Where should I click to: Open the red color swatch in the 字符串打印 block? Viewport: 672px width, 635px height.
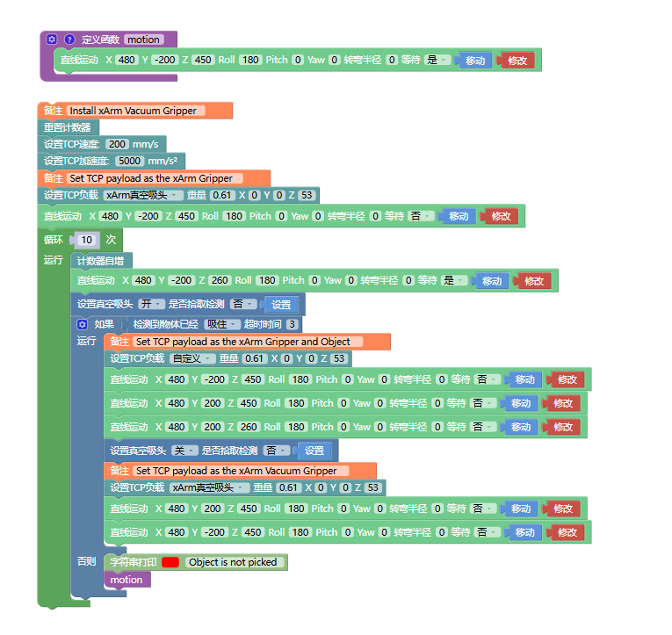click(170, 563)
